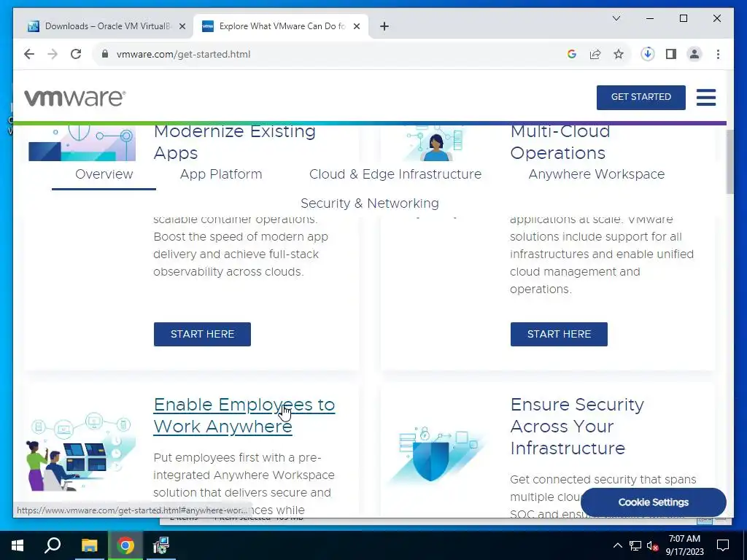Bookmark this page with the star icon
The image size is (747, 560).
619,54
